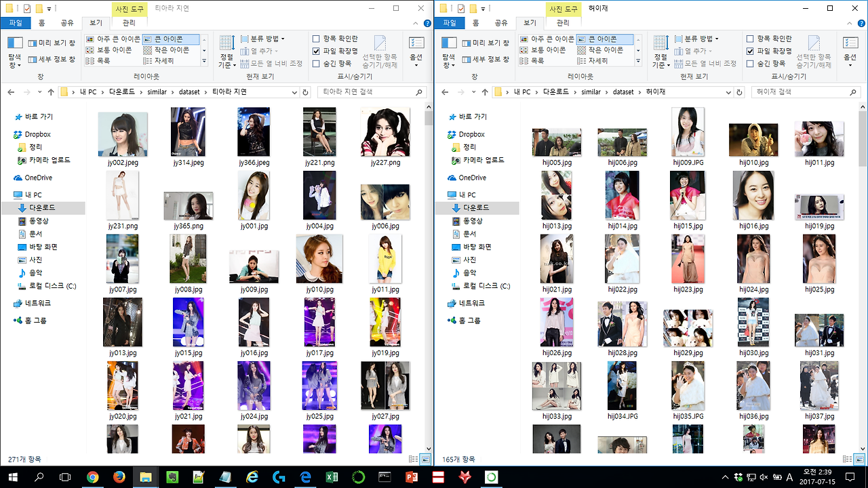The width and height of the screenshot is (868, 488).
Task: Open 정렬 기준 menu in 허이재 window
Action: (x=660, y=52)
